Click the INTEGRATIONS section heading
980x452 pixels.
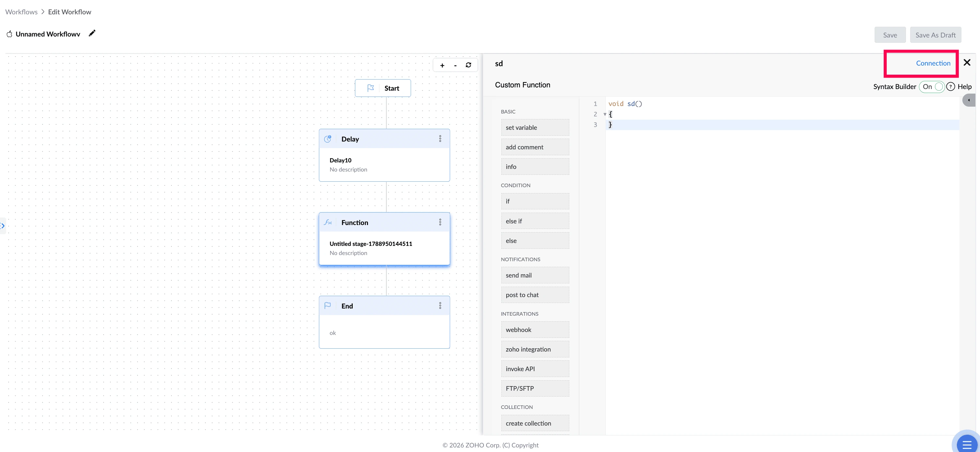(x=519, y=314)
